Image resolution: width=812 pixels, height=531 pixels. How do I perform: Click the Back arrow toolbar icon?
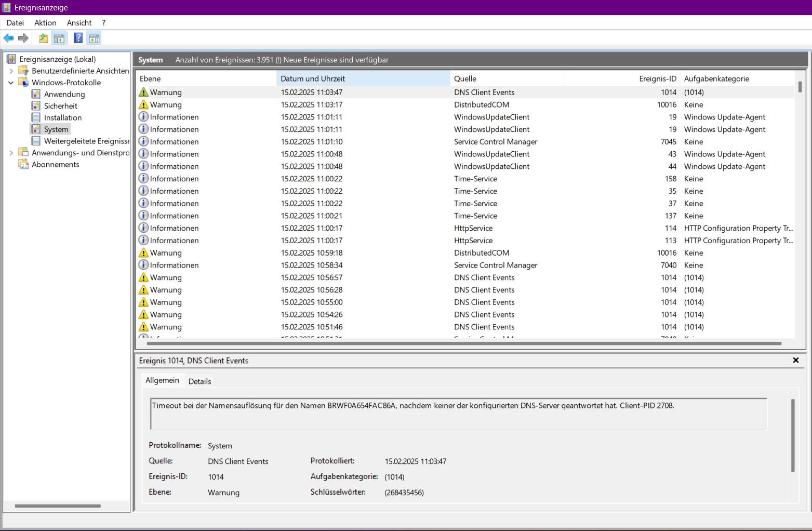pyautogui.click(x=9, y=38)
